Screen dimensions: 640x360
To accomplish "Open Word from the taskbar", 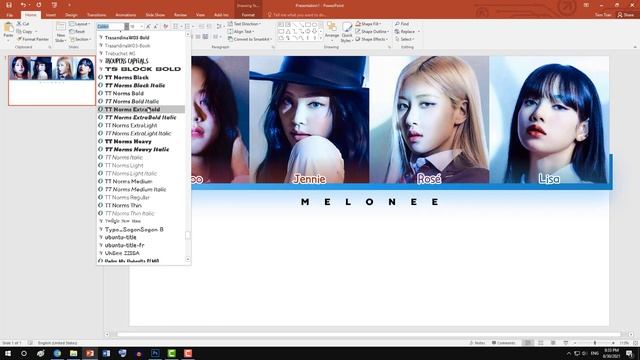I will point(106,353).
